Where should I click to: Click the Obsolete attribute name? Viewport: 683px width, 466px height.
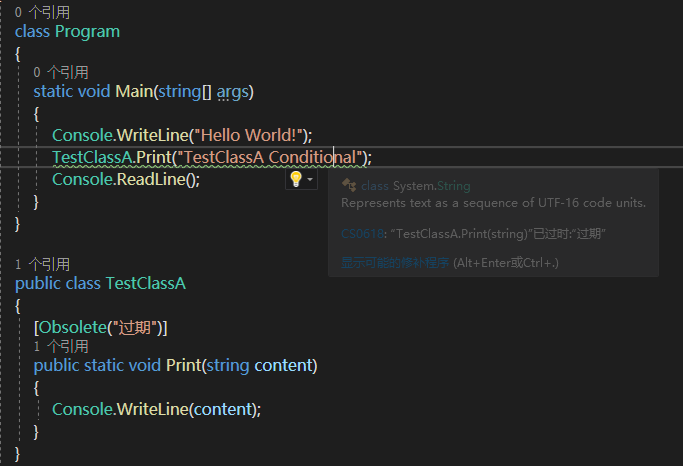pos(71,327)
